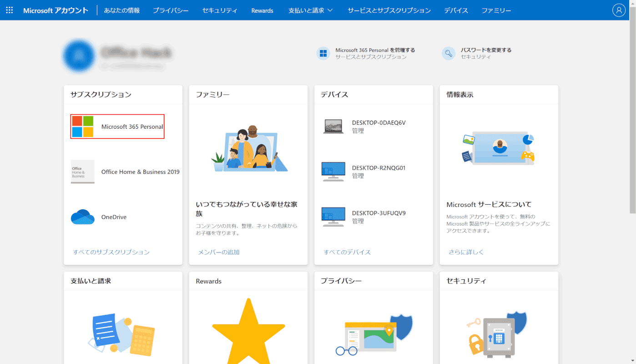636x364 pixels.
Task: Go to Rewards in top navigation
Action: tap(262, 10)
